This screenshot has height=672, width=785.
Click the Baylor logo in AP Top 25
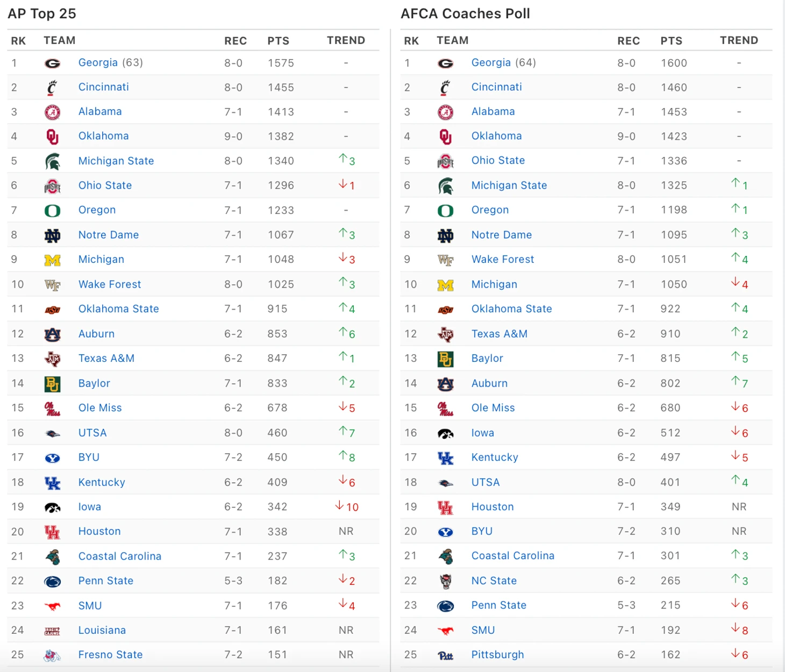coord(52,384)
